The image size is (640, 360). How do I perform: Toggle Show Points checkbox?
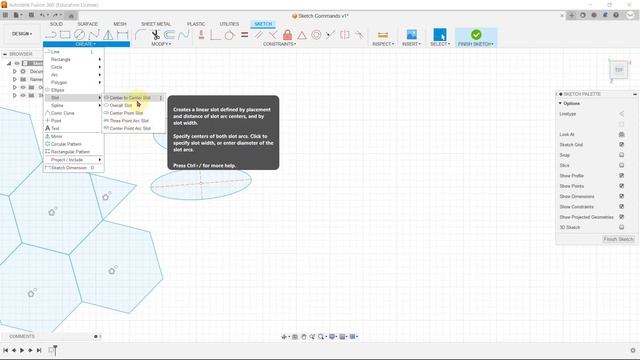click(622, 186)
